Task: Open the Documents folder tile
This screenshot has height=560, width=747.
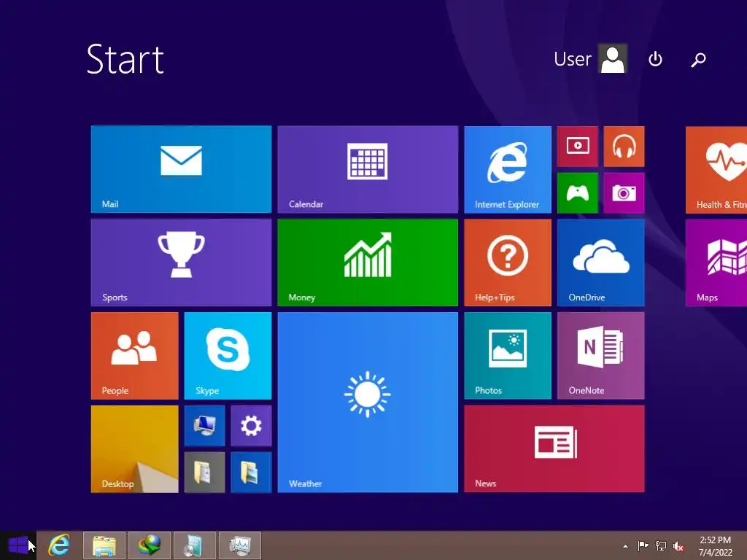Action: (x=205, y=472)
